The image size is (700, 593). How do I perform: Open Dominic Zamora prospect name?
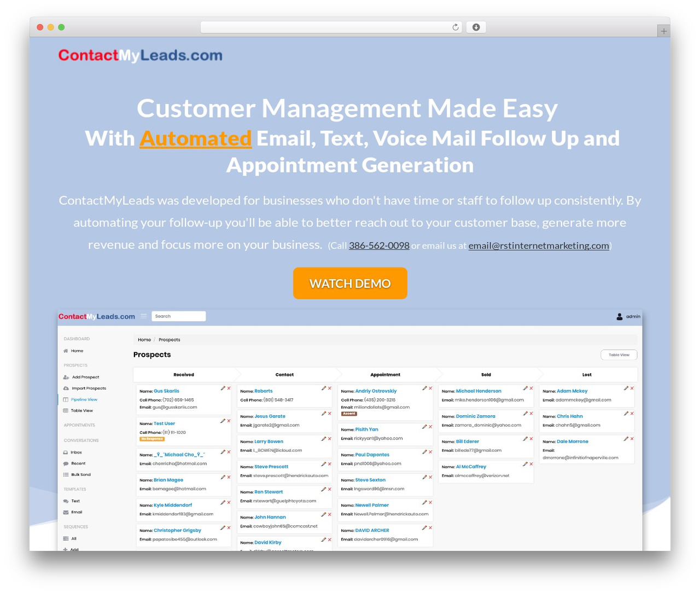(476, 416)
